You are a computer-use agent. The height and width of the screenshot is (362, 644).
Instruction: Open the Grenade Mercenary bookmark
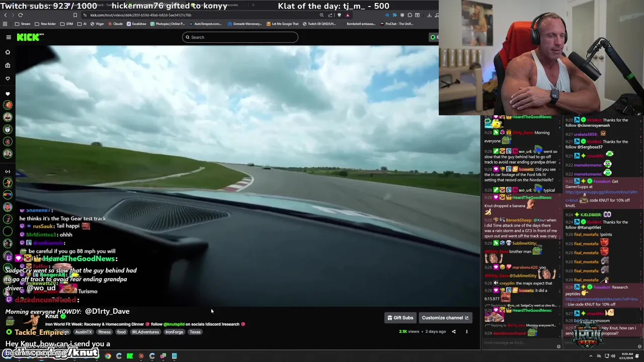click(x=245, y=24)
